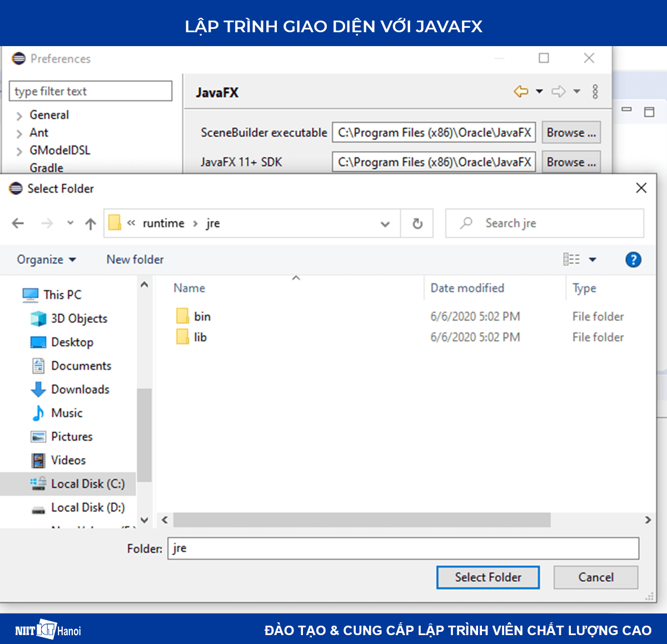The height and width of the screenshot is (644, 667).
Task: Click the back navigation arrow in Select Folder
Action: point(18,223)
